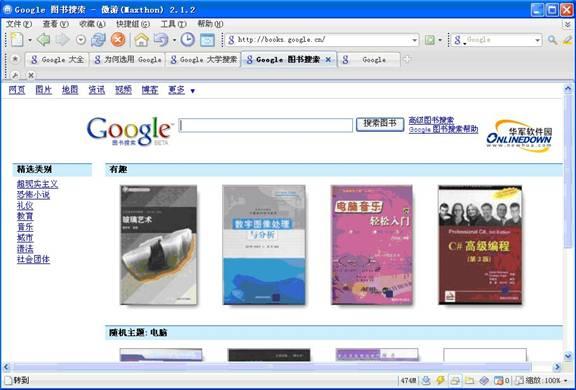
Task: Open the 查看(V) menu
Action: coord(55,24)
